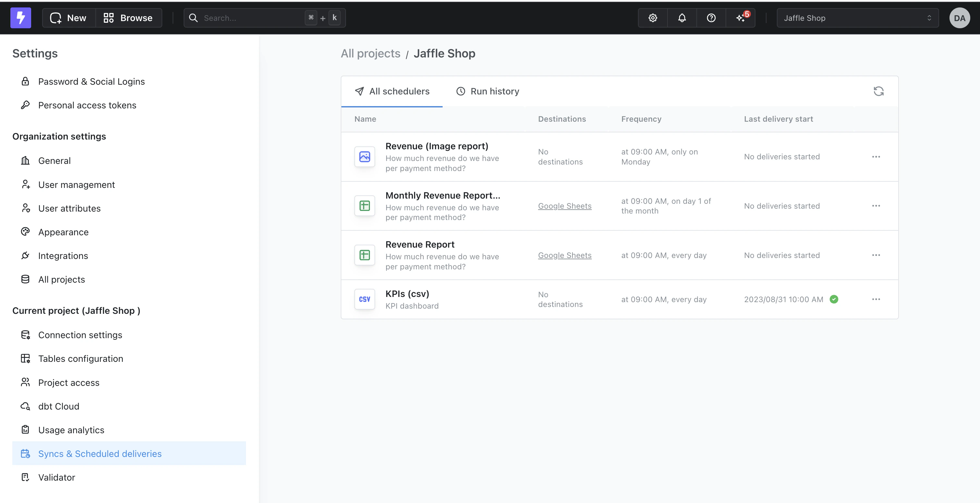Expand the Jaffle Shop project selector

pyautogui.click(x=857, y=18)
